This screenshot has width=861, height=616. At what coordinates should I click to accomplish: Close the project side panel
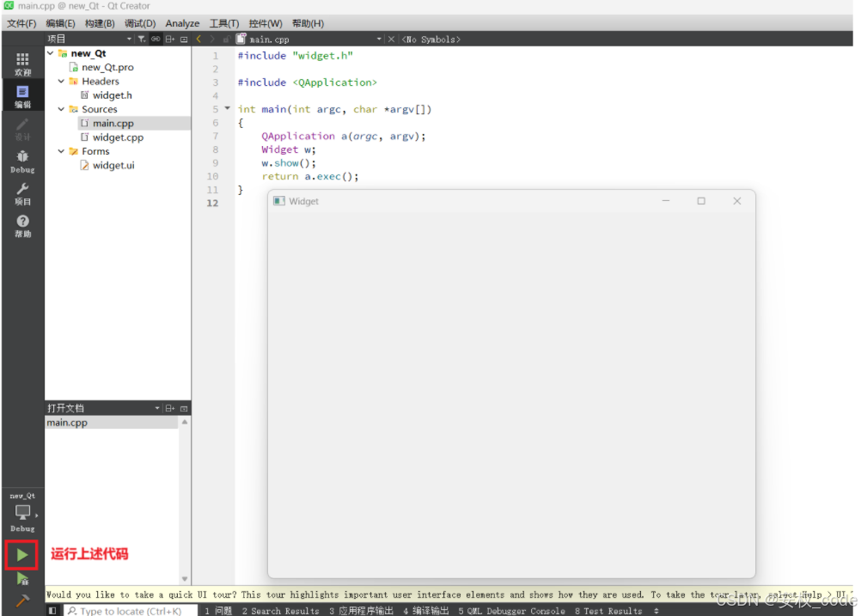(184, 39)
